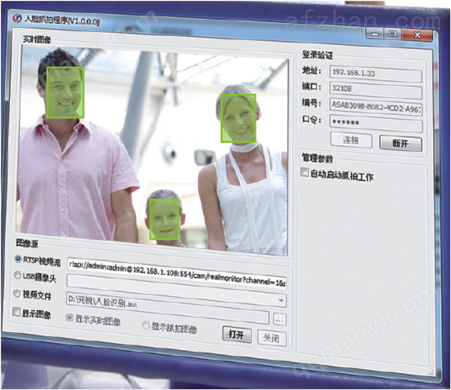451x390 pixels.
Task: Click the 实时图像 group label
Action: pyautogui.click(x=37, y=40)
